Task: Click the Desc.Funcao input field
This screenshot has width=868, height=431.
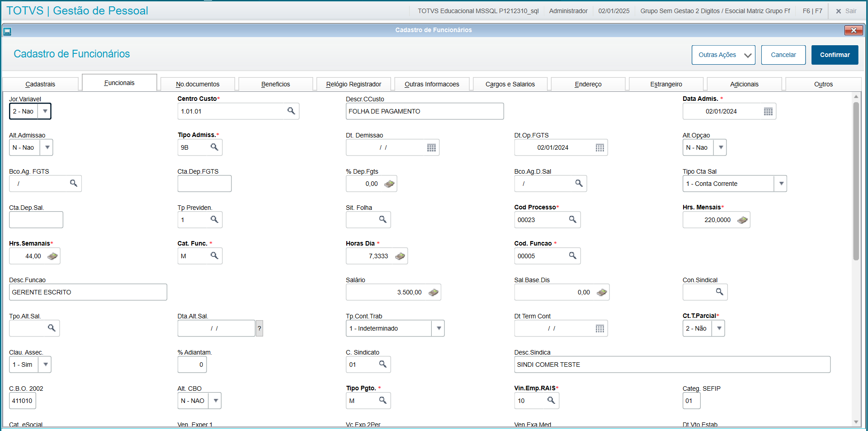Action: point(88,292)
